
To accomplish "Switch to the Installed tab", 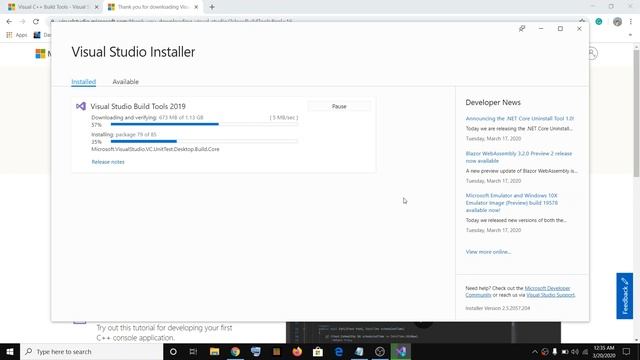I will [84, 82].
